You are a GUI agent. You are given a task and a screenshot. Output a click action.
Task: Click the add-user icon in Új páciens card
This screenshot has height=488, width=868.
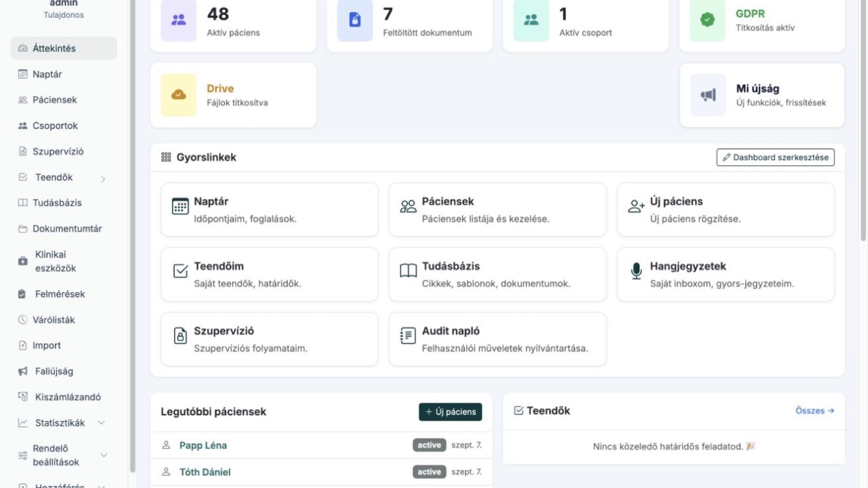tap(636, 206)
